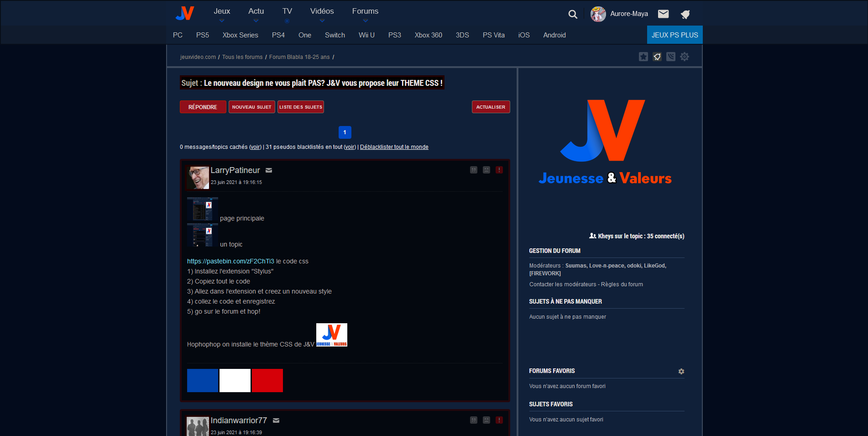Select the iOS platform tab

point(524,35)
